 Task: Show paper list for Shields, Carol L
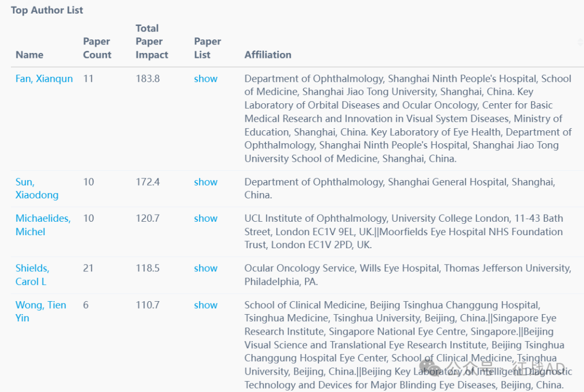pos(205,268)
